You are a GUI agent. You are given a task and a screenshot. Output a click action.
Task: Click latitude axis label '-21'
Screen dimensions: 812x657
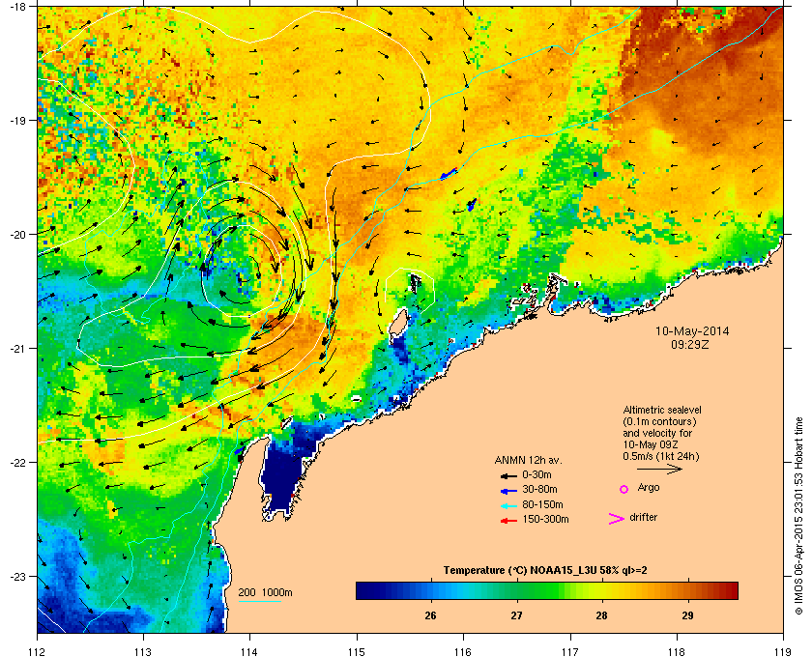click(x=17, y=348)
